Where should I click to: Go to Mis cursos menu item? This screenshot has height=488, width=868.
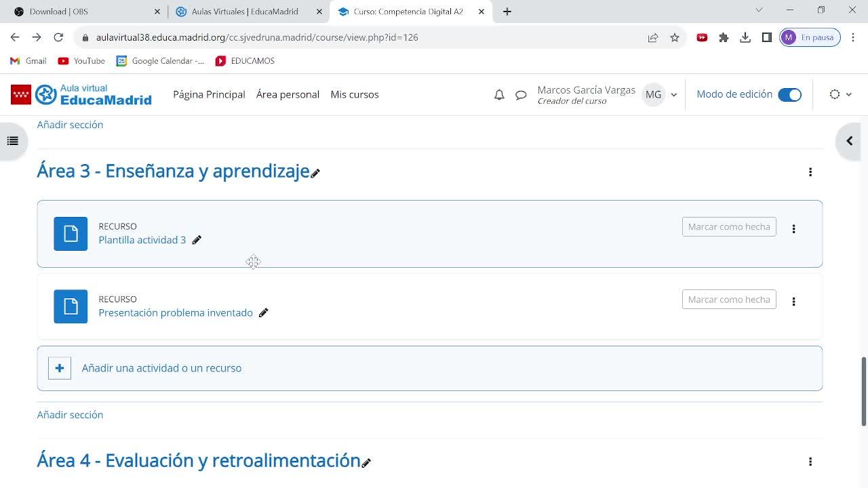click(355, 95)
